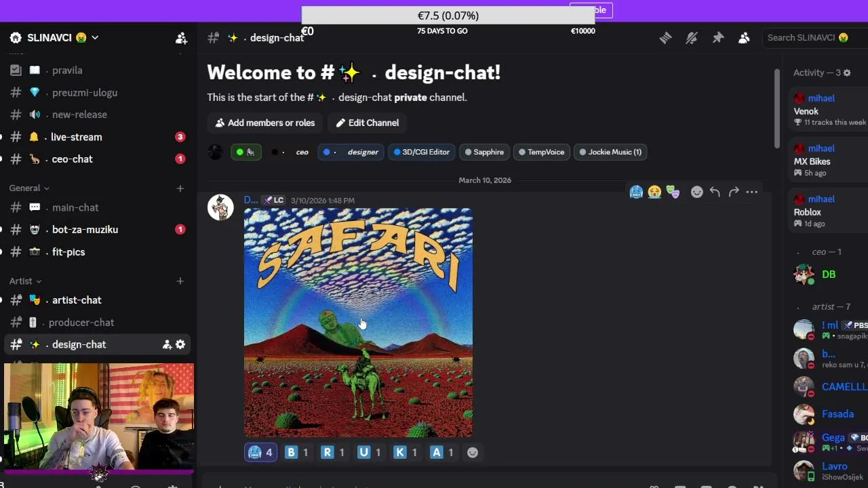Open the Threads icon in channel header
This screenshot has width=868, height=488.
(x=665, y=38)
